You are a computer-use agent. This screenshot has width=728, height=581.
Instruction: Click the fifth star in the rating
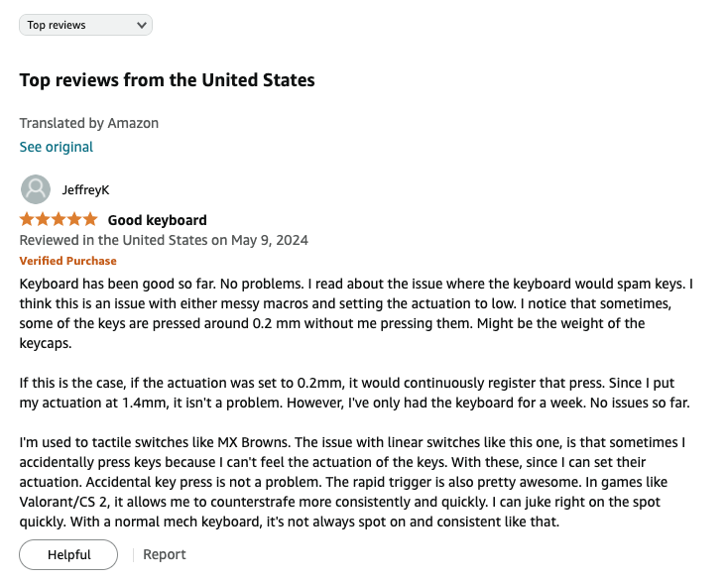pos(90,219)
